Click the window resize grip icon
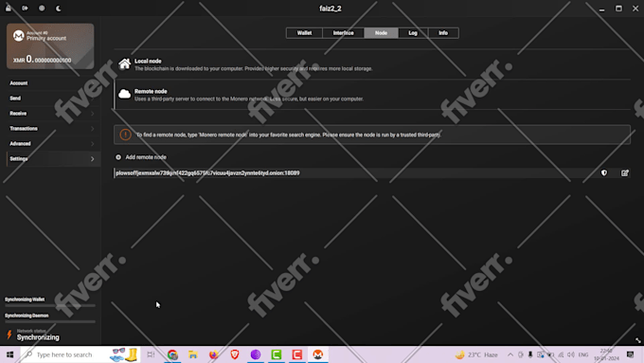This screenshot has height=363, width=644. tap(637, 340)
